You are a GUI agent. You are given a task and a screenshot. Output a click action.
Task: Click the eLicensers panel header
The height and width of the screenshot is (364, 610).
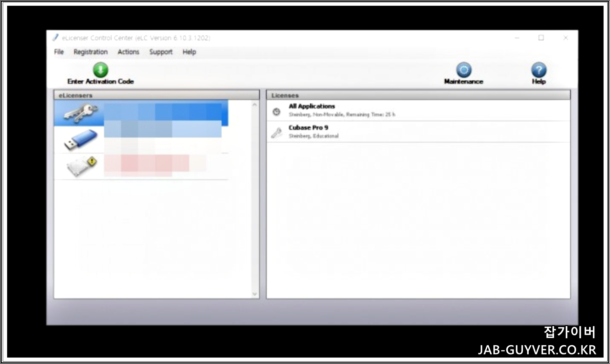click(157, 95)
